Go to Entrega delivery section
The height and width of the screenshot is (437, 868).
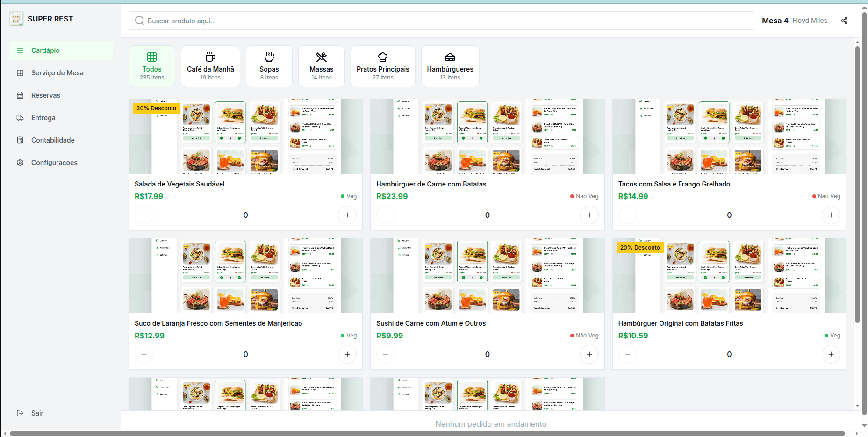tap(43, 118)
